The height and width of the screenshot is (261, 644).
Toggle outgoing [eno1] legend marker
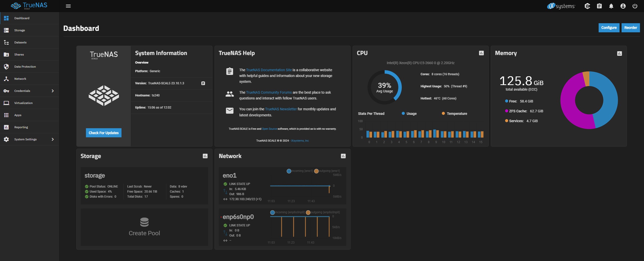316,171
